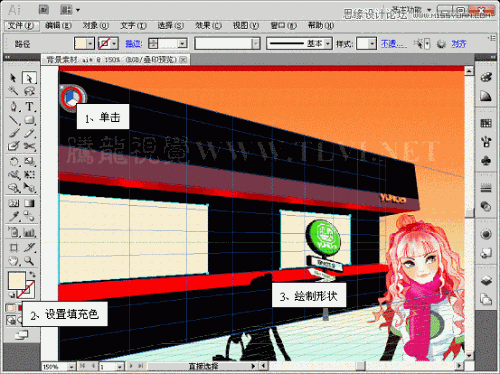Select the Pencil tool
This screenshot has width=500, height=374.
tap(29, 133)
